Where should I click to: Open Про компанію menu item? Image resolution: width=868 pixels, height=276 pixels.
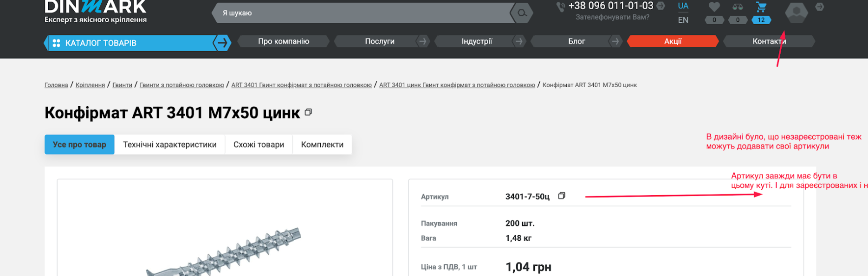pos(284,41)
